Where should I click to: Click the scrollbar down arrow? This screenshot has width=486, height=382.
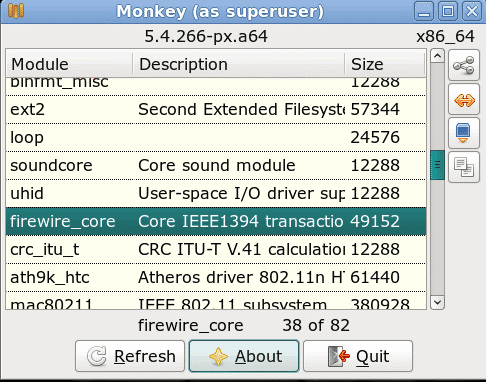click(x=437, y=303)
